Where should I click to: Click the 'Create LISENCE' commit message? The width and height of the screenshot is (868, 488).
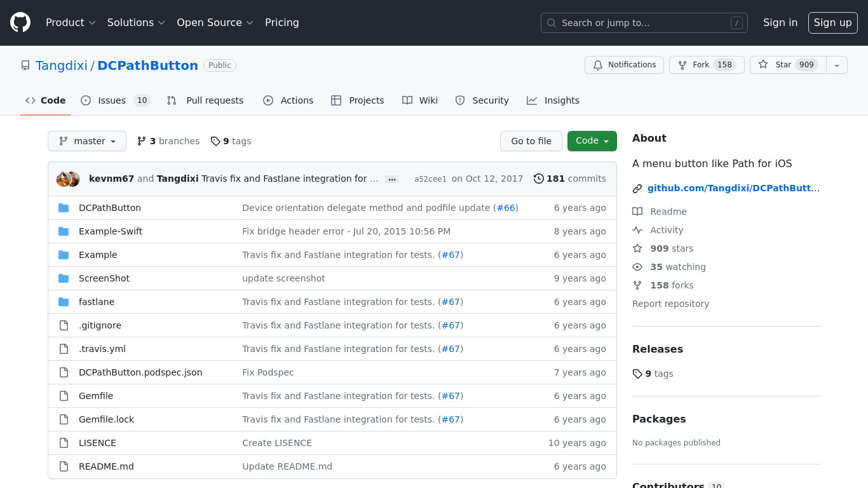point(277,443)
